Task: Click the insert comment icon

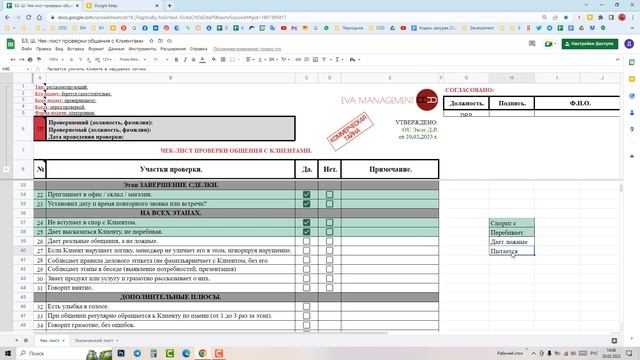Action: [307, 60]
